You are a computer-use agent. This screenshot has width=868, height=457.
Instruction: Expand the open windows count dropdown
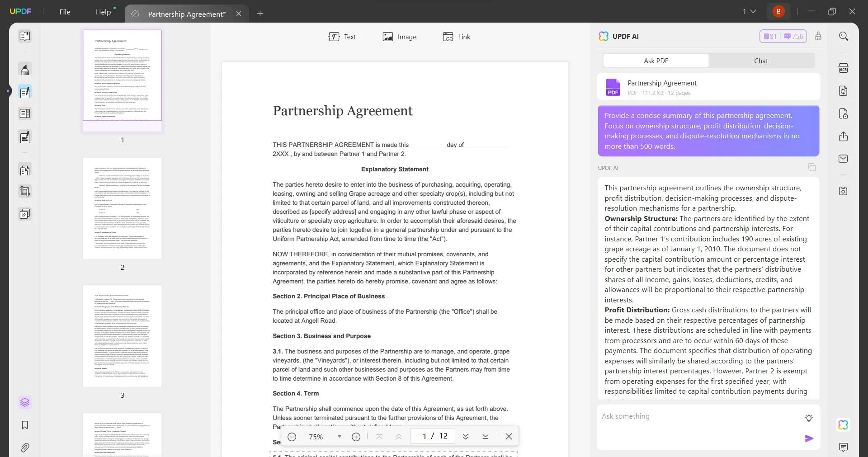tap(749, 11)
